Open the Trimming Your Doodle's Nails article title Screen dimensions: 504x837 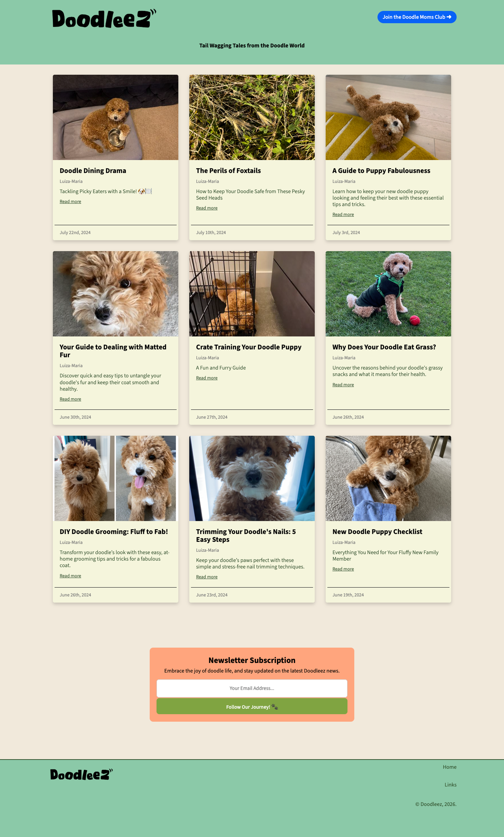[246, 536]
